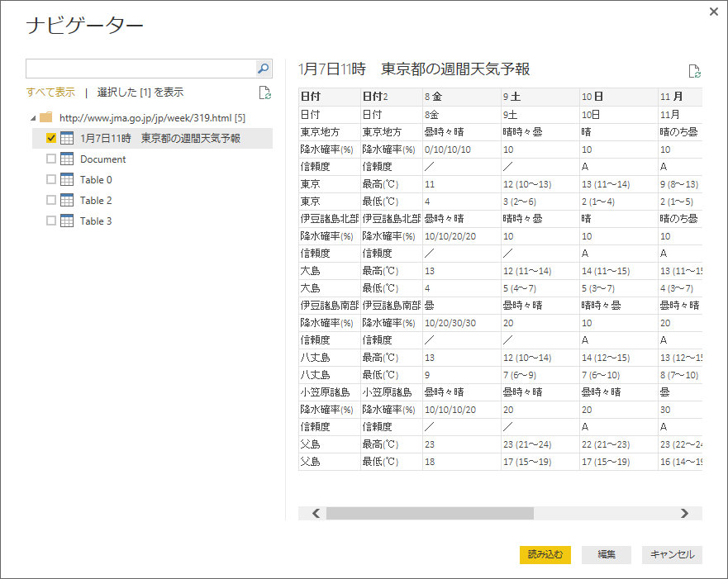Click the 編集 button
Screen dimensions: 728x579
pyautogui.click(x=607, y=554)
